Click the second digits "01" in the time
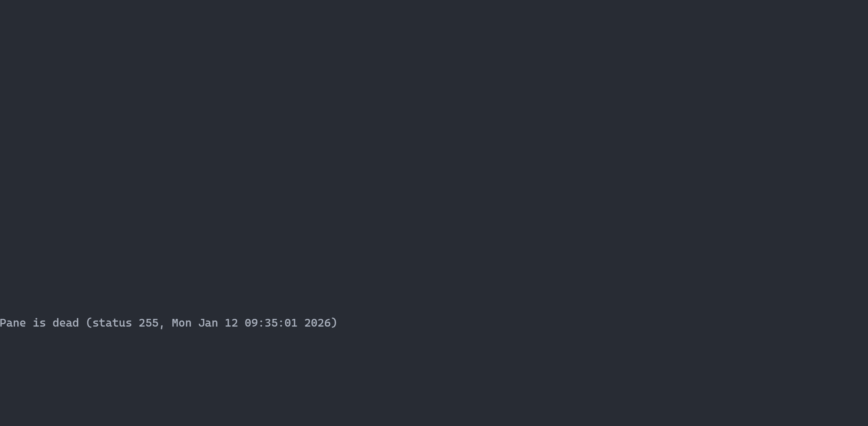868x426 pixels. click(x=291, y=323)
